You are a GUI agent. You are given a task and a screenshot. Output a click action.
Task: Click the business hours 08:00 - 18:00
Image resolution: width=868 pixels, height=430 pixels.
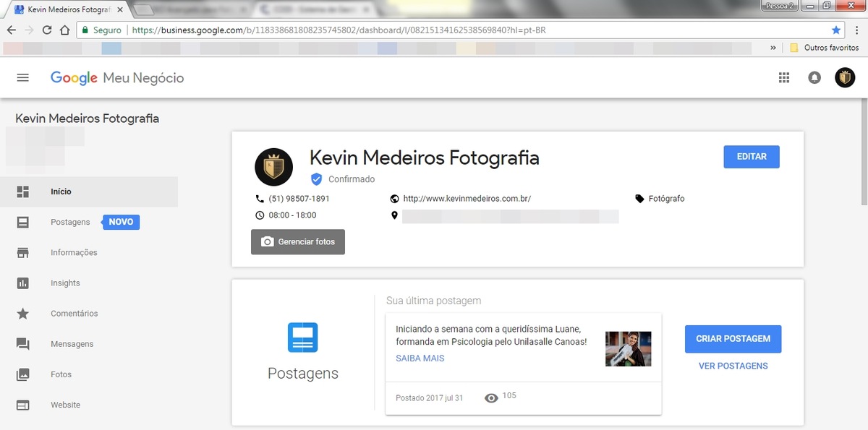point(292,215)
